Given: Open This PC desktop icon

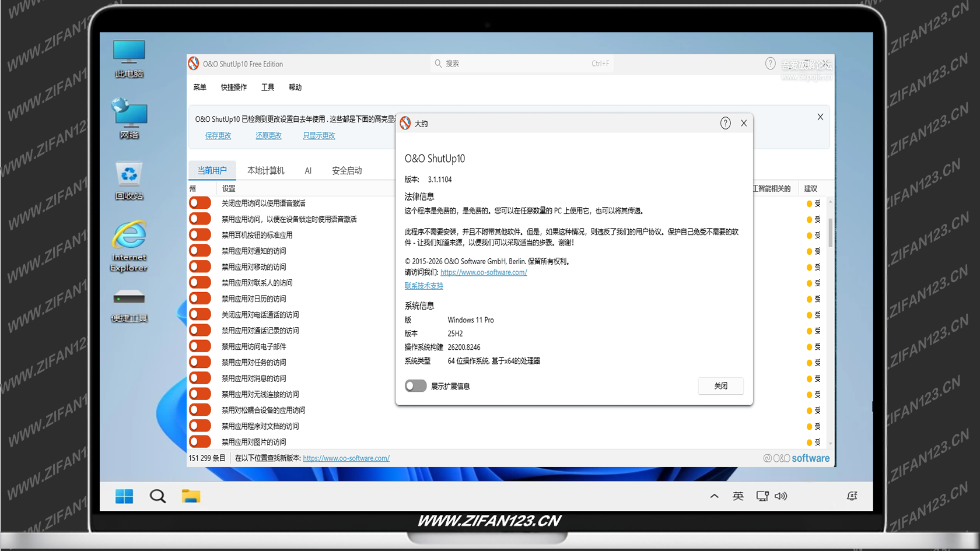Looking at the screenshot, I should [x=129, y=59].
